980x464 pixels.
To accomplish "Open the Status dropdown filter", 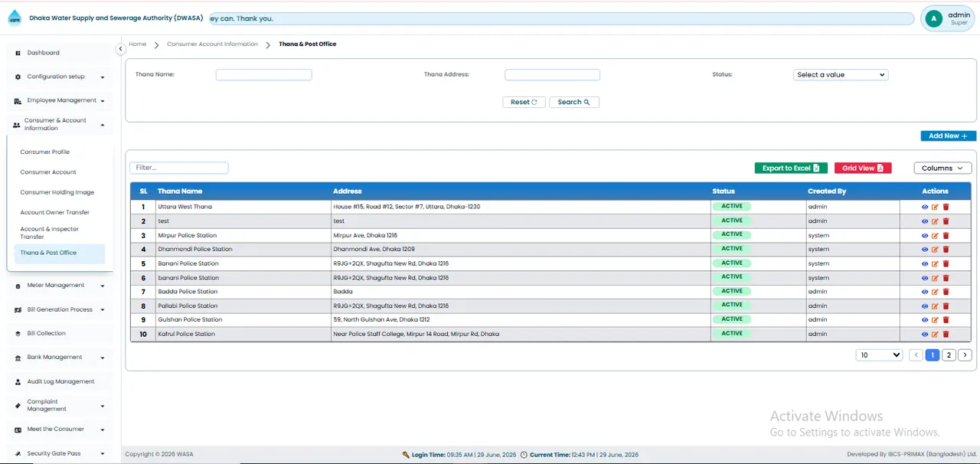I will pos(841,75).
